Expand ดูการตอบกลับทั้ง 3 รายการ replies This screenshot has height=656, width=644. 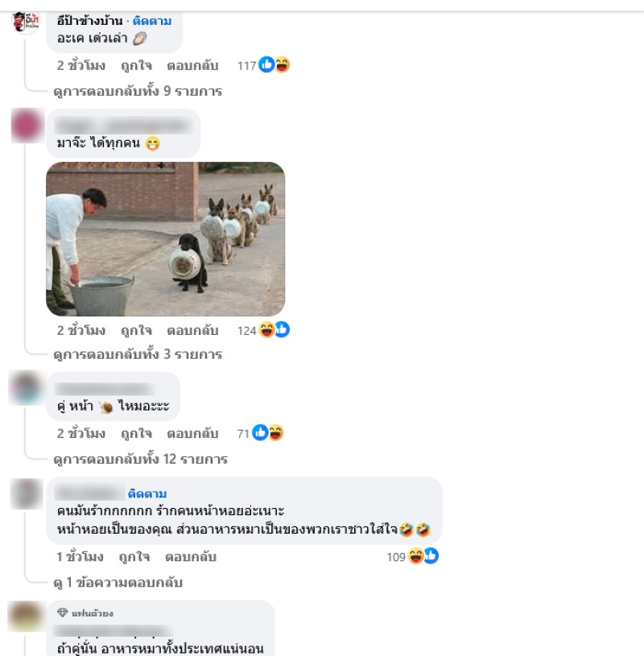[x=138, y=354]
